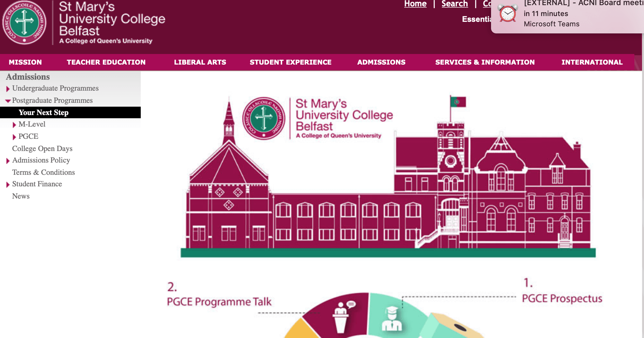Open the Microsoft Teams meeting notification
This screenshot has width=644, height=338.
pyautogui.click(x=568, y=15)
